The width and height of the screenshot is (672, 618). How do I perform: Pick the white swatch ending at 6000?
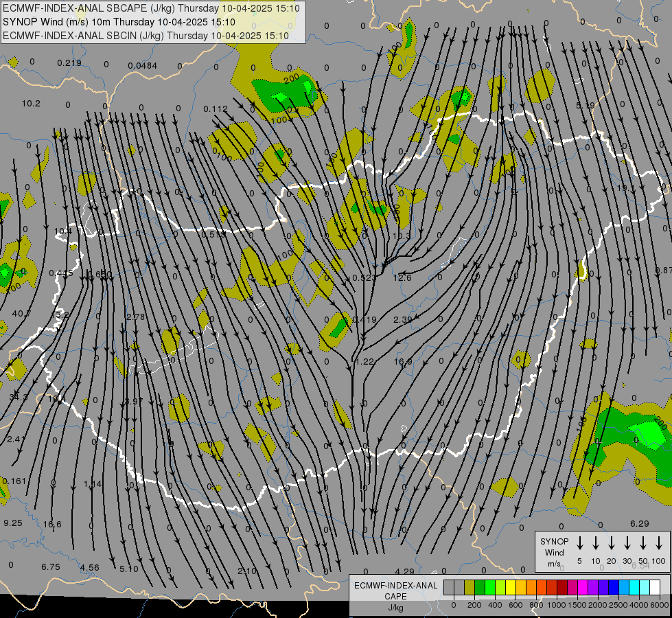654,588
